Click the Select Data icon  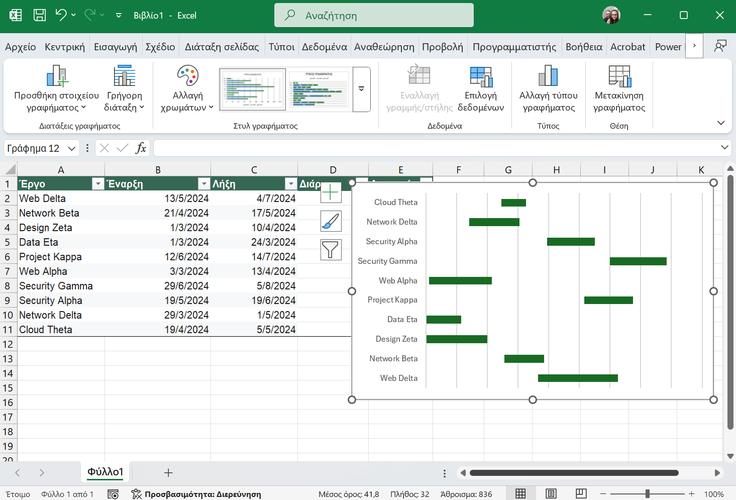tap(483, 76)
